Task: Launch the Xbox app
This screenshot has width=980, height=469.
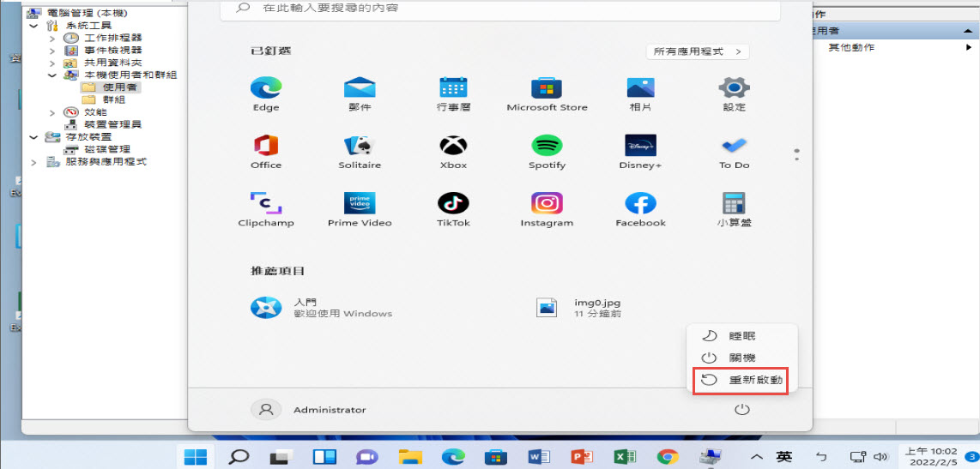Action: coord(453,153)
